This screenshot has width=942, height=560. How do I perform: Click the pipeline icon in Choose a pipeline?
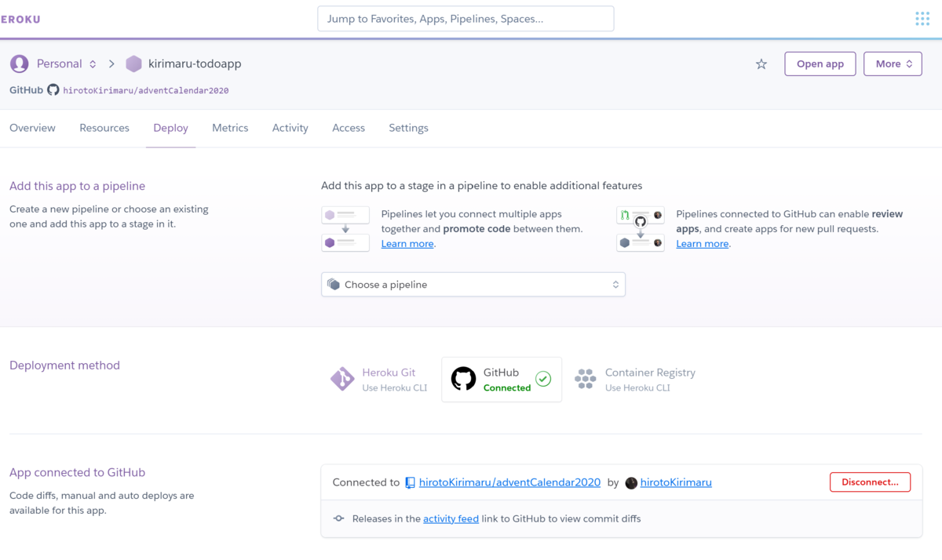334,285
